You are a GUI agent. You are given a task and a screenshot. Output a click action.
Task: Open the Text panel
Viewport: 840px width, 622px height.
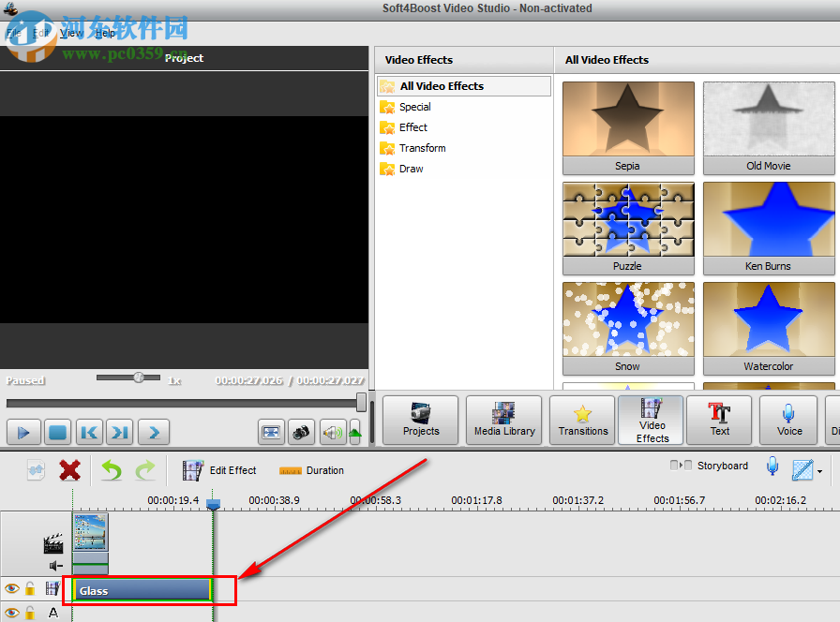pos(719,421)
